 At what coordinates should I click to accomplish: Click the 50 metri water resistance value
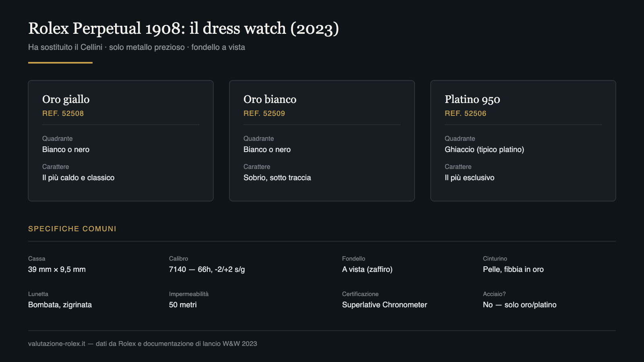tap(183, 305)
